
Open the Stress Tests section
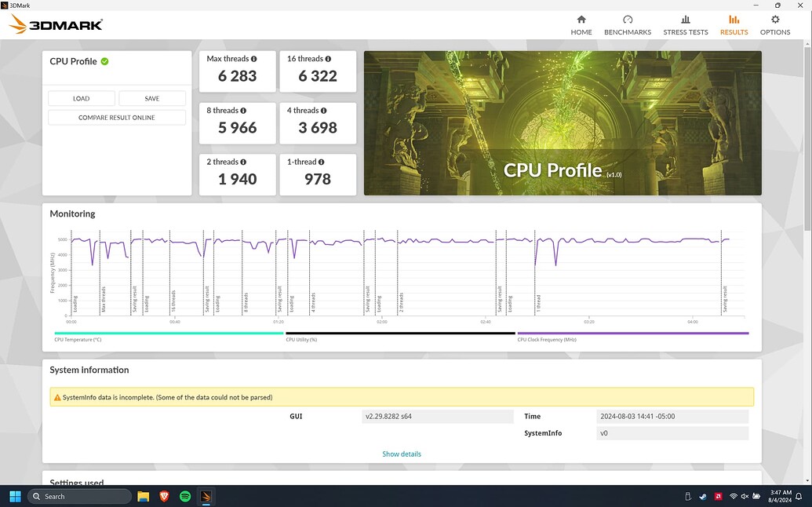point(685,24)
